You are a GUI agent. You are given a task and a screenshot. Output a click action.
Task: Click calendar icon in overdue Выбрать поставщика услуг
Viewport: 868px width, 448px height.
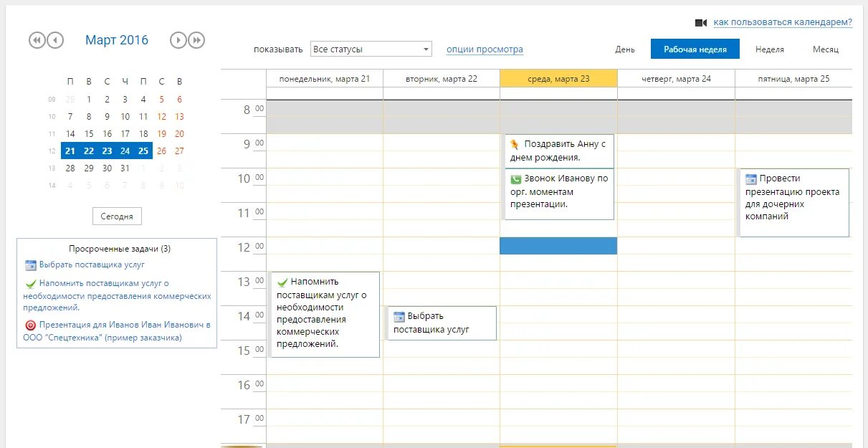[x=30, y=265]
